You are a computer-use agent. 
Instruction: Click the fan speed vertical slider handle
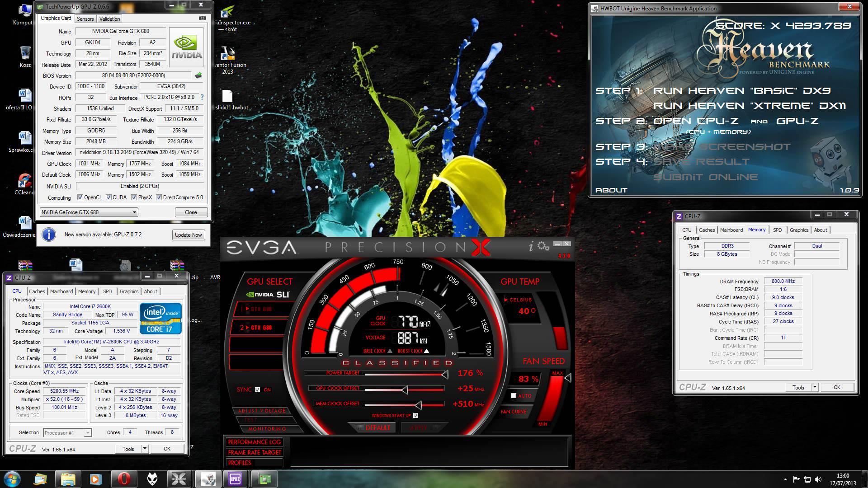[568, 377]
